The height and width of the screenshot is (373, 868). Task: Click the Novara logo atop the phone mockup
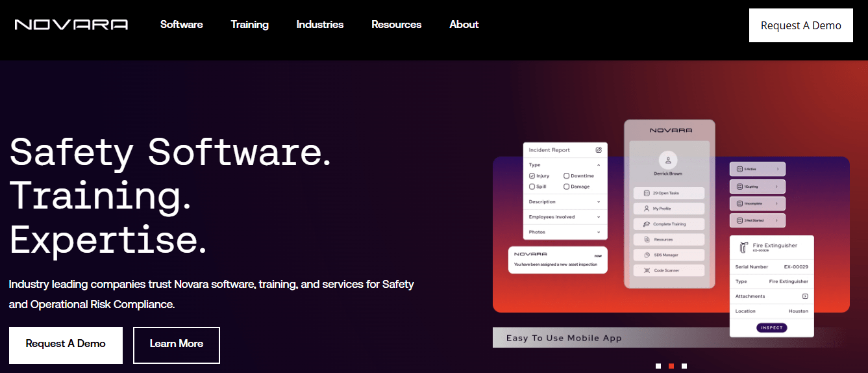(x=671, y=131)
